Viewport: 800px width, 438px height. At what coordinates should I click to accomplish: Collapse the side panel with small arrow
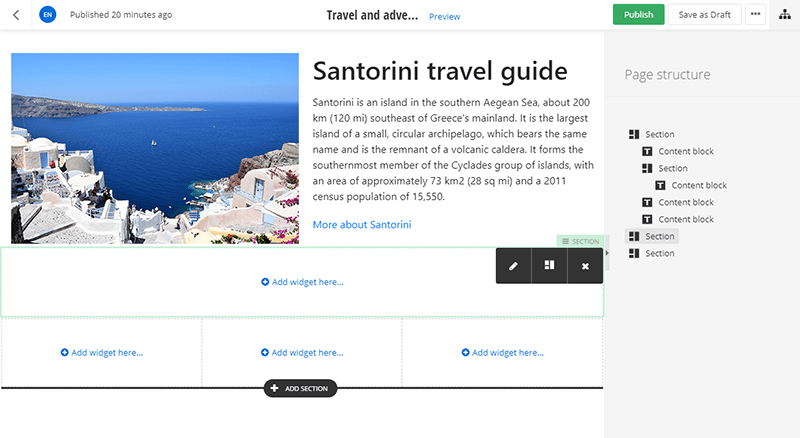(x=608, y=253)
